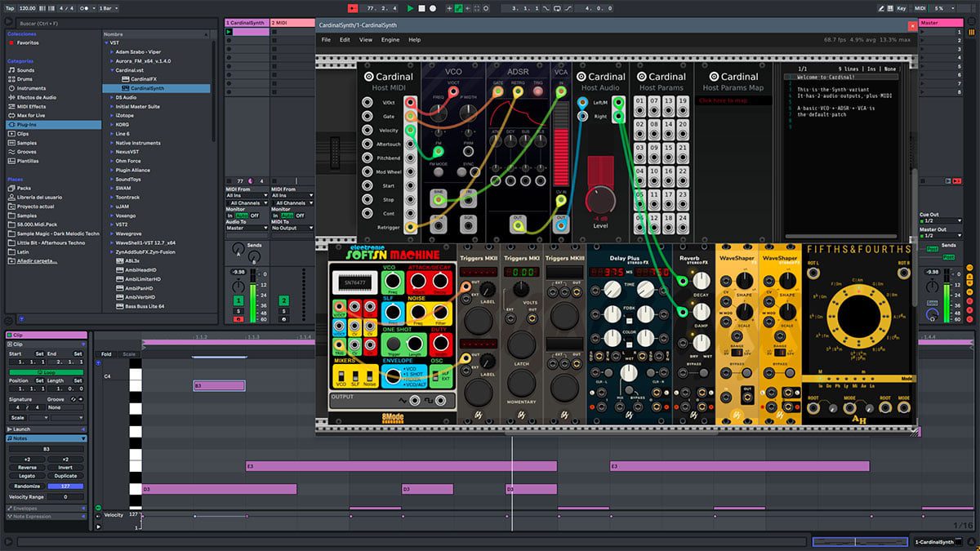Expand the Native Instruments folder
Image resolution: width=980 pixels, height=551 pixels.
[112, 143]
